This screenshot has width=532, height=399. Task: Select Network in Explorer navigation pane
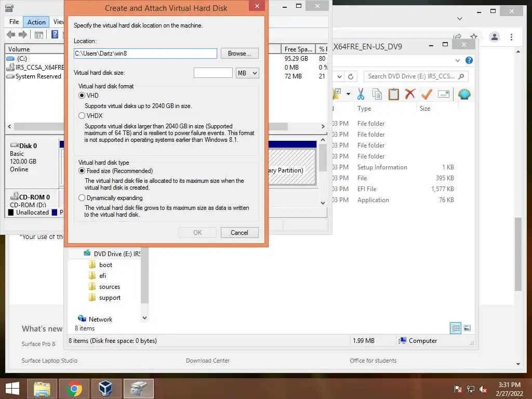pos(100,320)
